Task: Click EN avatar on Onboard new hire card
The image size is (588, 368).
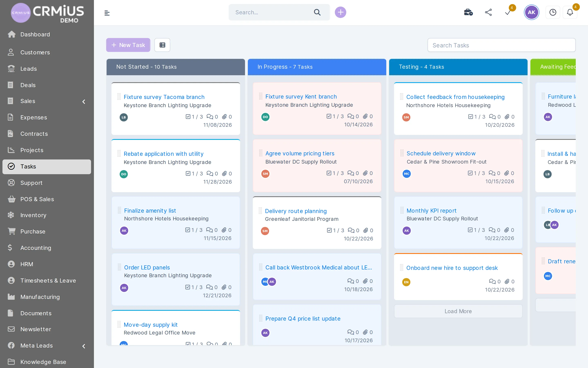Action: click(406, 282)
